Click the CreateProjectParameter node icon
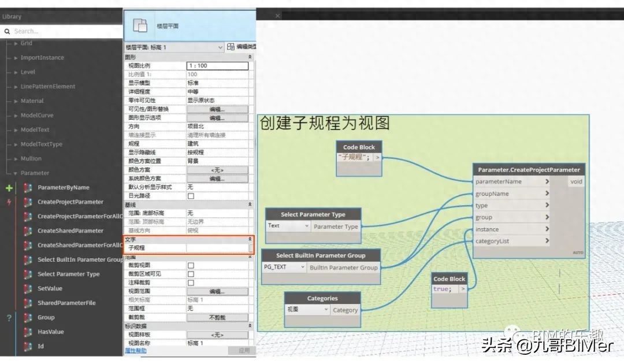This screenshot has width=624, height=364. pos(28,202)
